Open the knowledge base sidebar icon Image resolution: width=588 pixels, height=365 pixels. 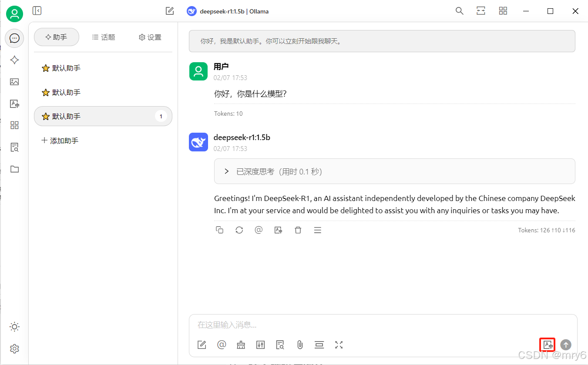click(x=14, y=147)
